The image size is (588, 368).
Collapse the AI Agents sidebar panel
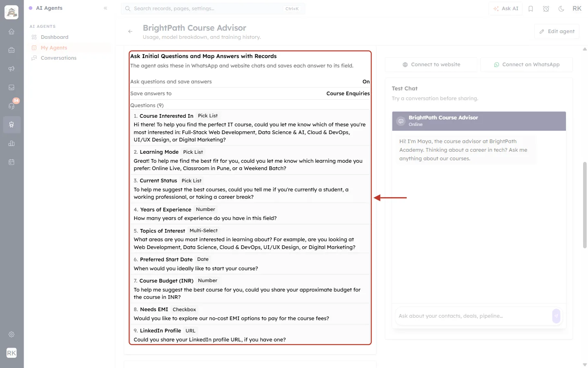[105, 8]
